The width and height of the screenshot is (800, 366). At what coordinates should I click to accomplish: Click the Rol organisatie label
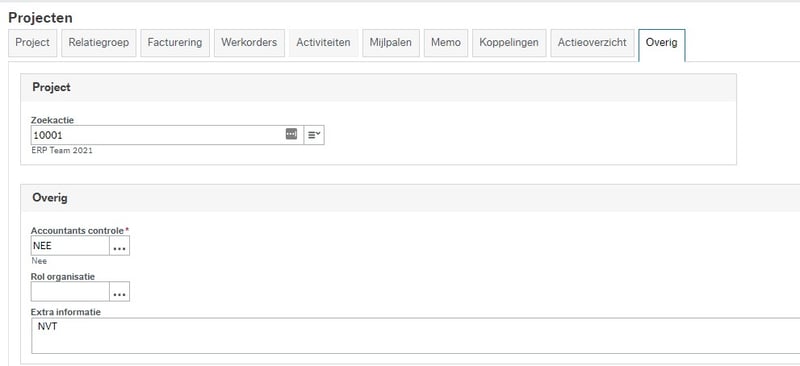pos(63,276)
